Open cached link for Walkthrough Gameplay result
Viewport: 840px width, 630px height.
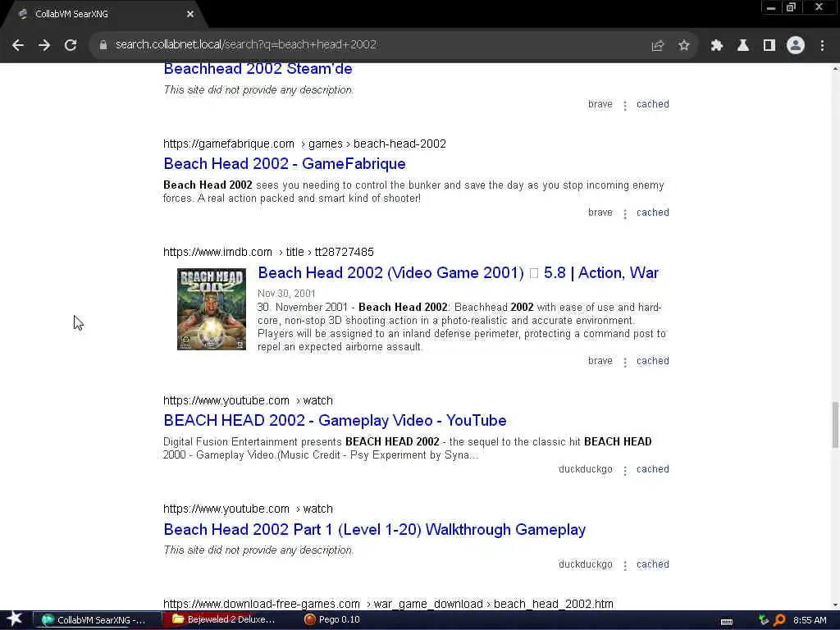click(x=652, y=564)
